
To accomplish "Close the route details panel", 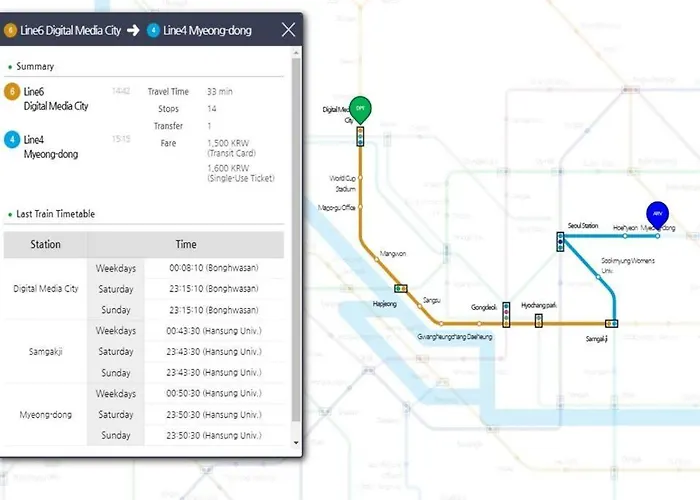I will point(288,30).
